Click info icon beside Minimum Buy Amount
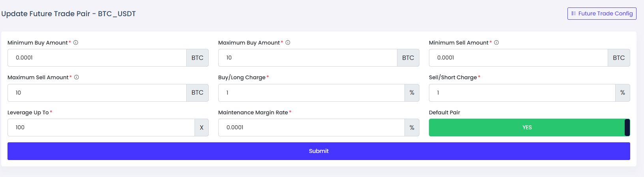The height and width of the screenshot is (177, 644). [x=76, y=43]
